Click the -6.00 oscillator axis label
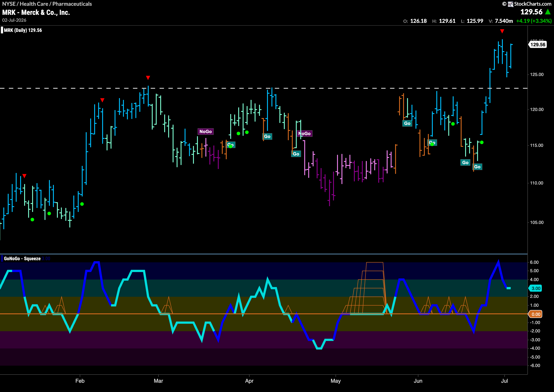554x392 pixels. (x=535, y=365)
